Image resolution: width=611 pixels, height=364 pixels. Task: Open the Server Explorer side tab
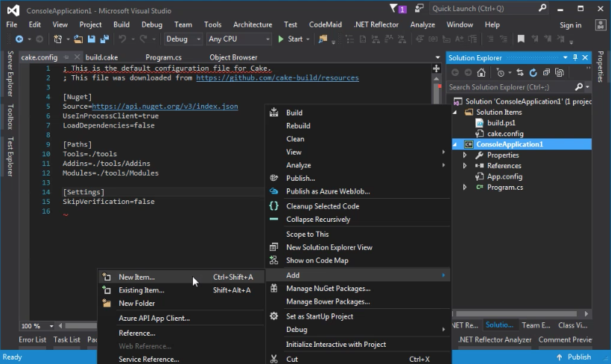tap(10, 74)
